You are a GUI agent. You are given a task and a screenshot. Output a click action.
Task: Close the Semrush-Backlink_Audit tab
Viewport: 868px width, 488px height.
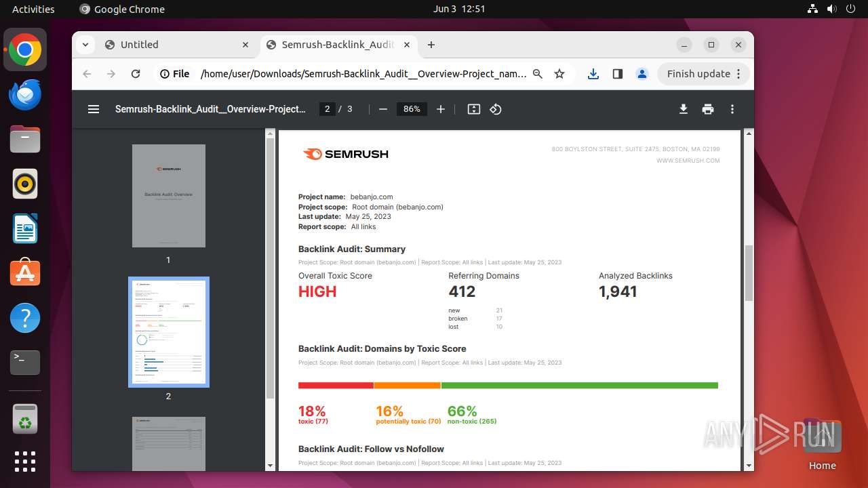[407, 45]
